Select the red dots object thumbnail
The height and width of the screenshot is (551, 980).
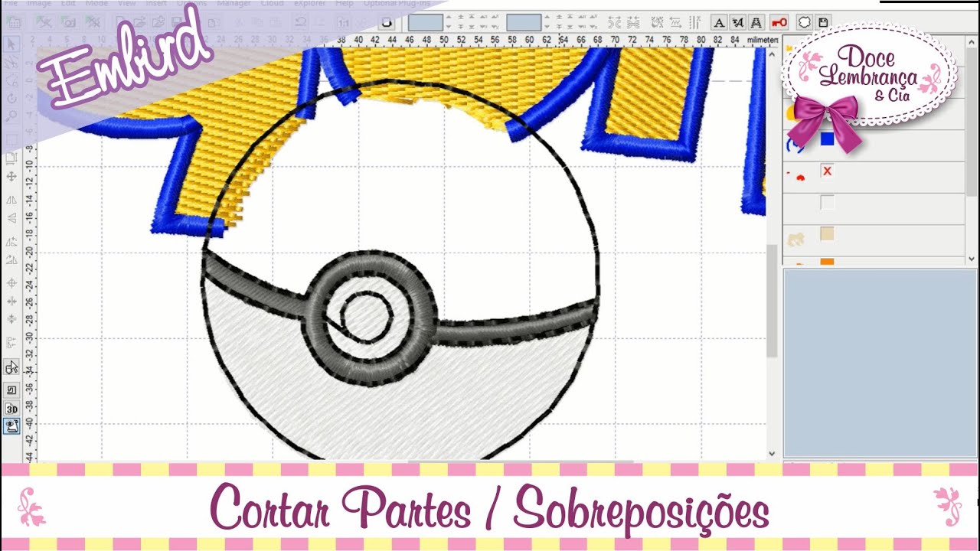[796, 177]
